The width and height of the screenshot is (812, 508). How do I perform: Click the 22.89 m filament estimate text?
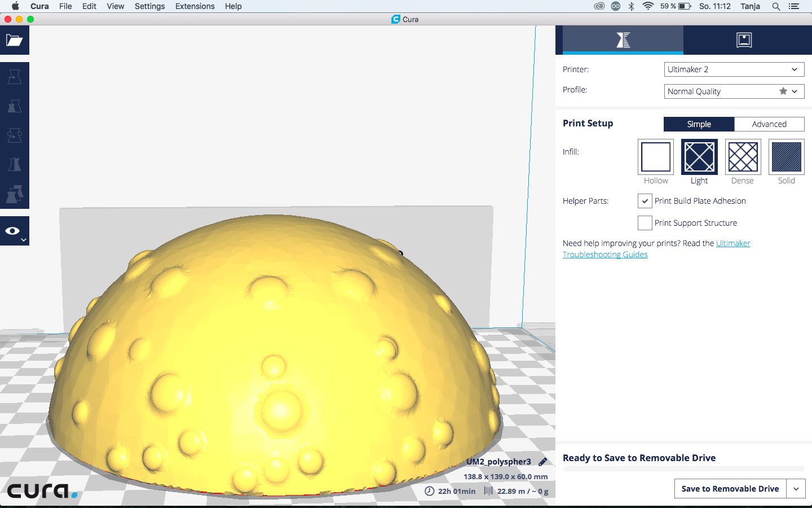tap(523, 491)
